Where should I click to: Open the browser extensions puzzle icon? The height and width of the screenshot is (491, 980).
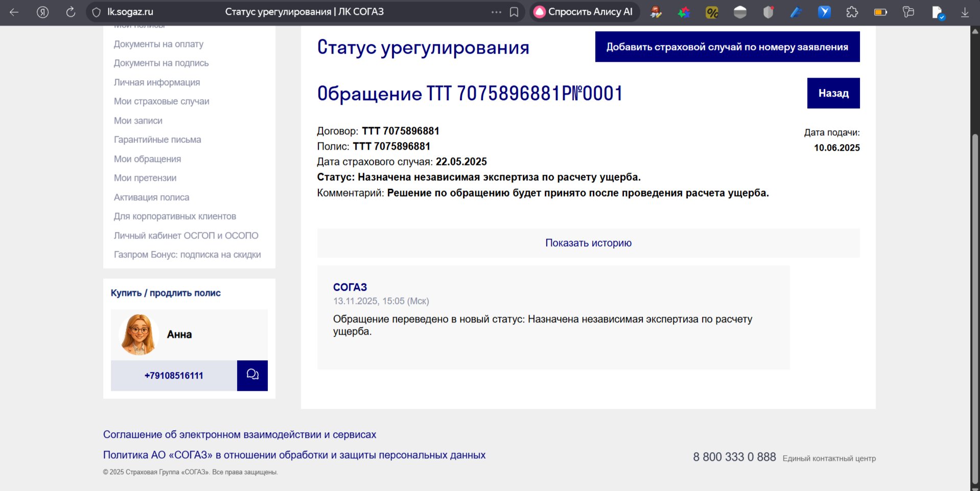click(852, 12)
